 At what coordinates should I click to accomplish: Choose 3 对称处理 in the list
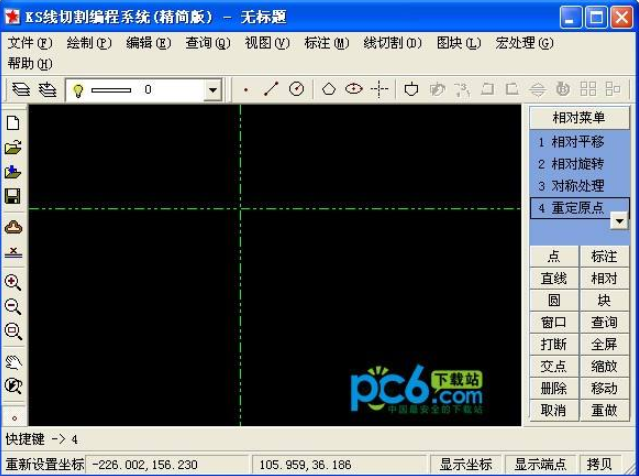pyautogui.click(x=579, y=186)
